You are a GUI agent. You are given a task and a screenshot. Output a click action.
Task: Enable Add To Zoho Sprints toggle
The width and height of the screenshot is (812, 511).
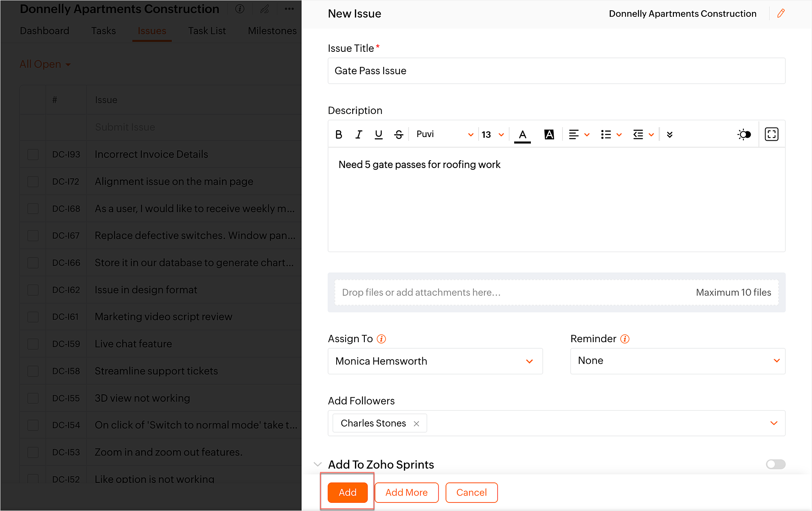tap(775, 464)
